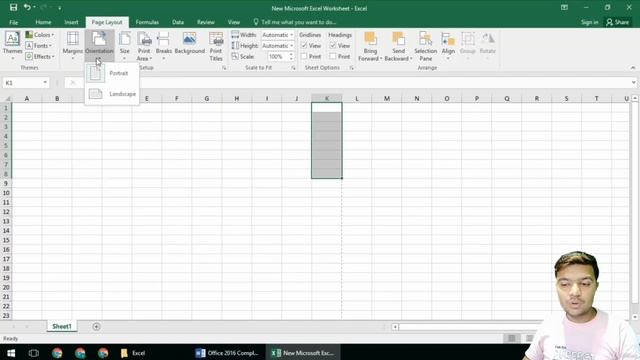Switch to the Formulas tab
Viewport: 640px width, 360px height.
(x=147, y=22)
